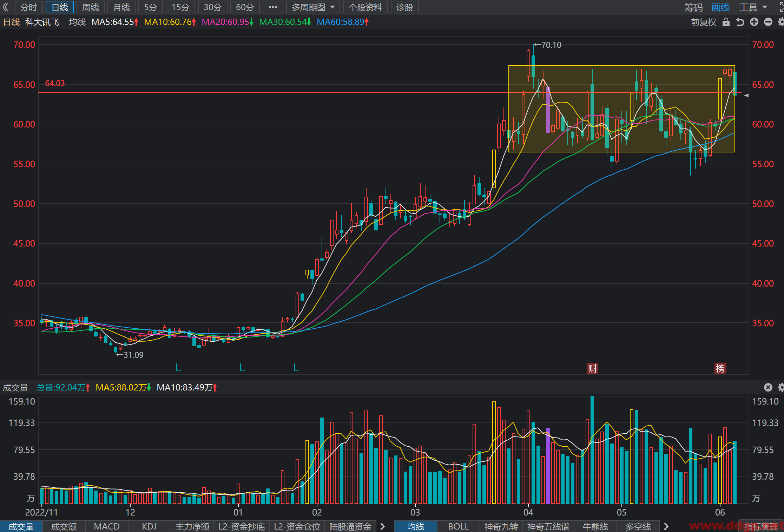Open the 工具 tools dropdown
The image size is (784, 532).
coord(753,7)
